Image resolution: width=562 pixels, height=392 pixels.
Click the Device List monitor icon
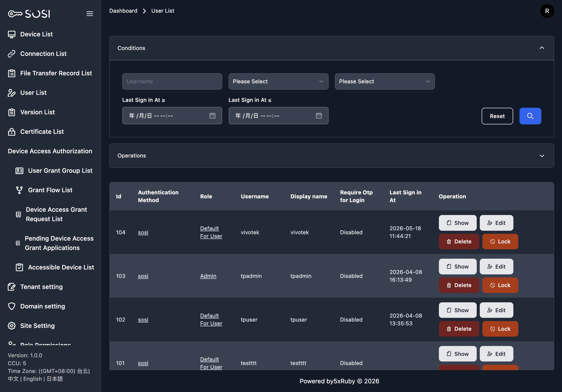click(x=12, y=34)
